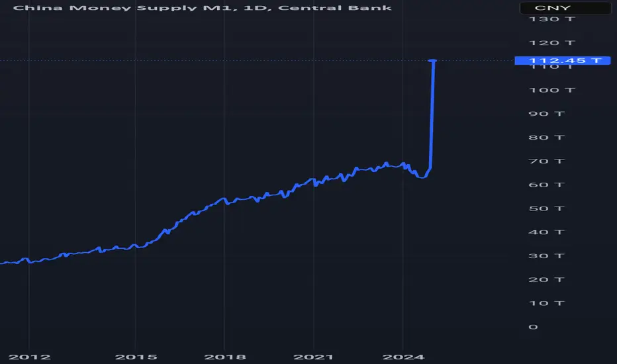Click the 100 T price axis label
This screenshot has height=364, width=617.
point(551,90)
